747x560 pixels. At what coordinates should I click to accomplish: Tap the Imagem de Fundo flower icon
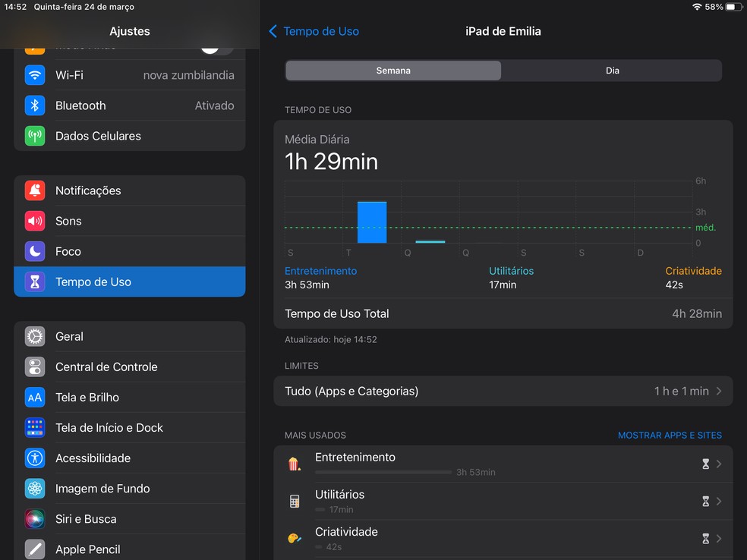(x=35, y=489)
